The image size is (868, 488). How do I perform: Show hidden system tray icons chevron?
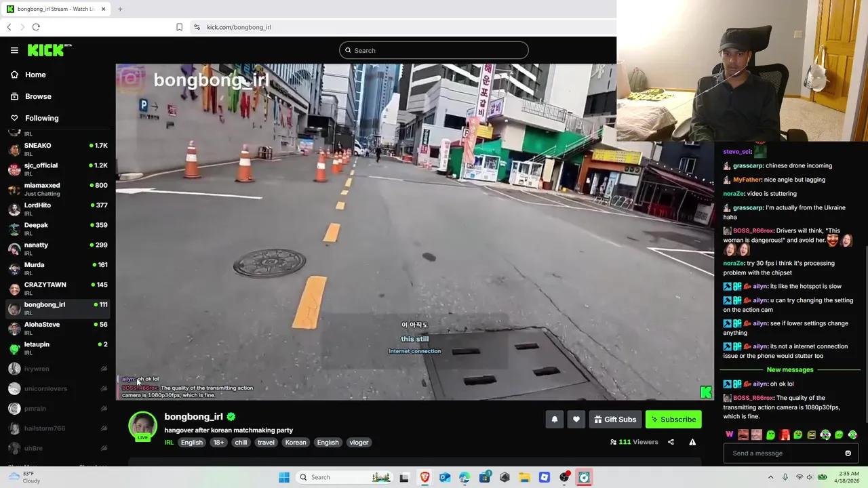point(770,477)
